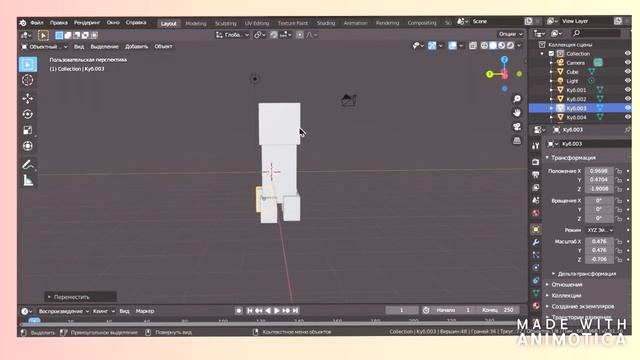This screenshot has width=640, height=360.
Task: Open the Справка menu
Action: (136, 22)
